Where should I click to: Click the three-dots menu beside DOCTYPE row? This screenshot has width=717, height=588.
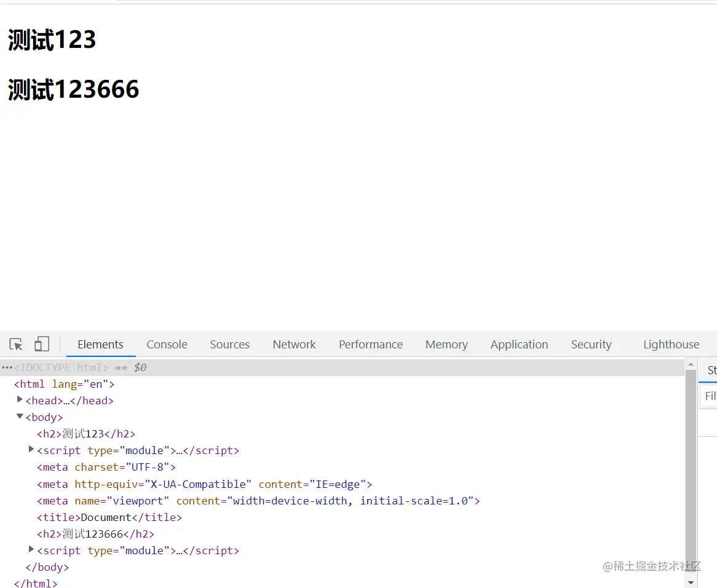(x=7, y=367)
